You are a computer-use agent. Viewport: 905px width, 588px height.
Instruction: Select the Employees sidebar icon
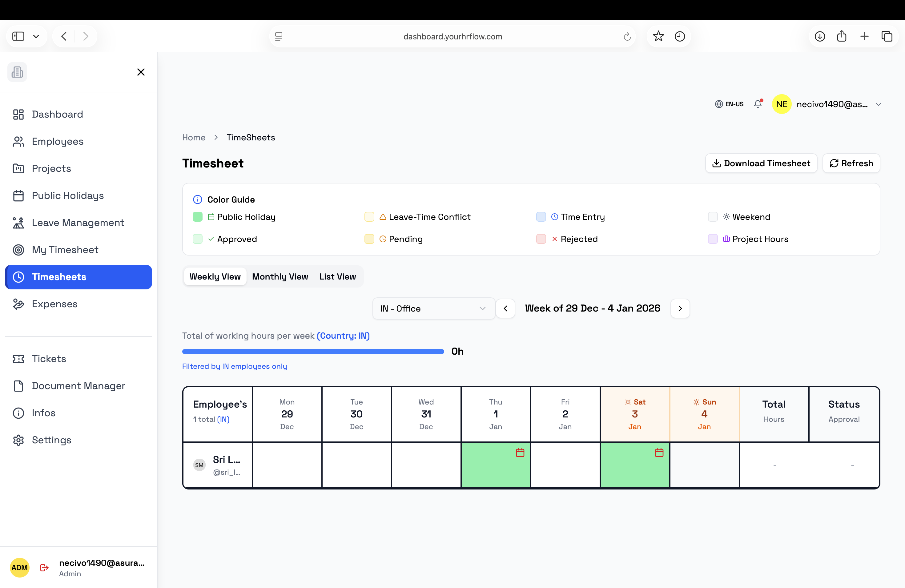tap(18, 141)
